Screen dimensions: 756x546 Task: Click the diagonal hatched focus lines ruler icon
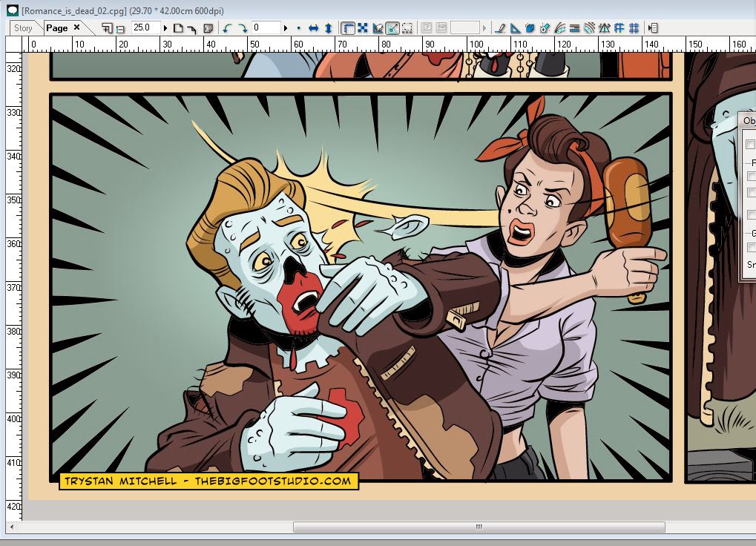[589, 28]
